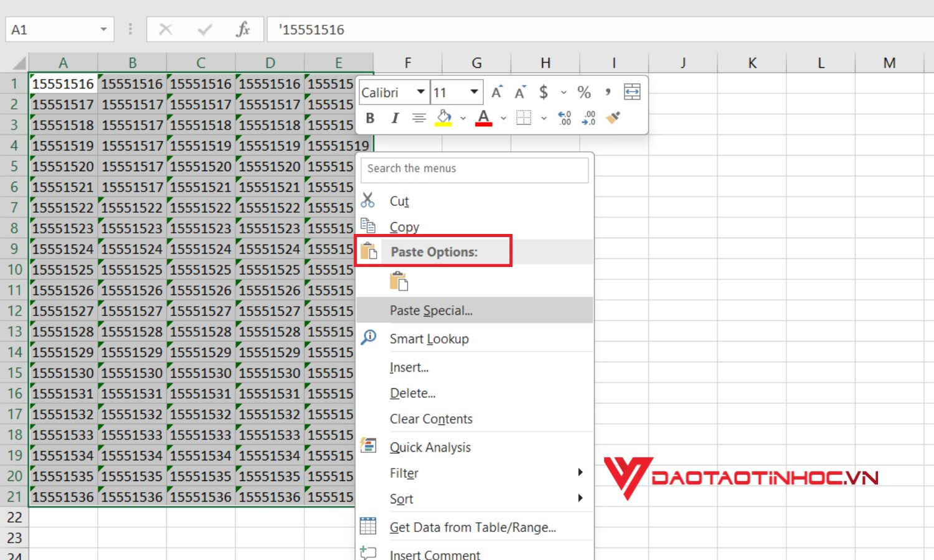Select column M header

889,63
